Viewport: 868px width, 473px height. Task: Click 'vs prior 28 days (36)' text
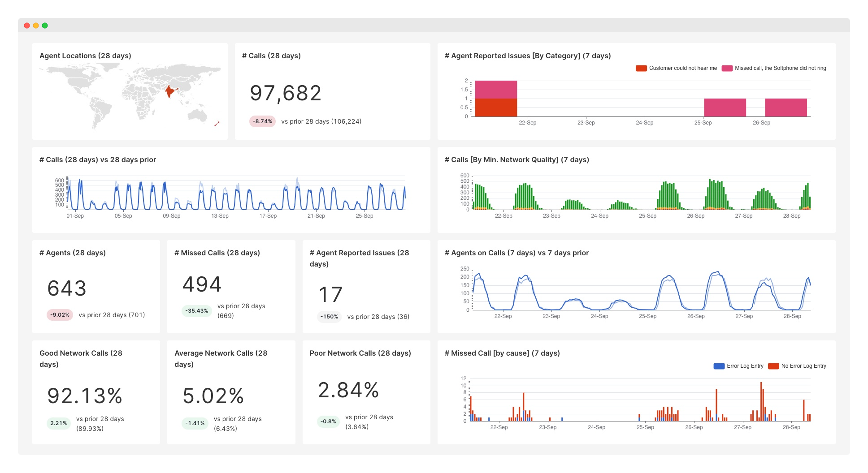coord(378,317)
